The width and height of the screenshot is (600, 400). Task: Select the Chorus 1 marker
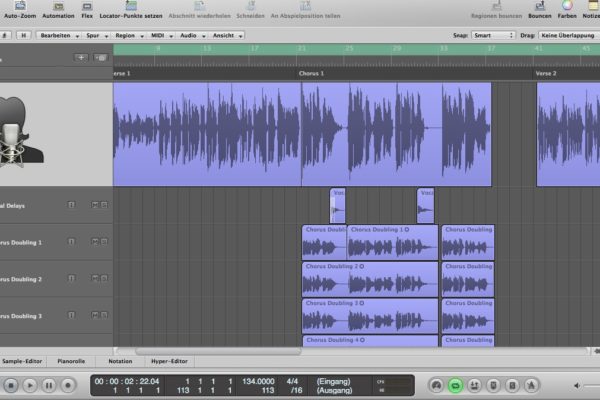click(x=311, y=73)
